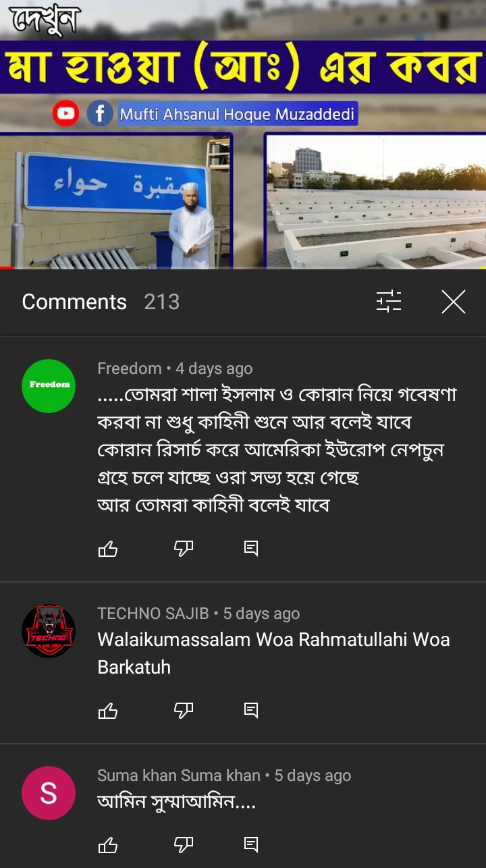The width and height of the screenshot is (486, 868).
Task: Tap the Suma khan Suma khan username
Action: click(x=179, y=776)
